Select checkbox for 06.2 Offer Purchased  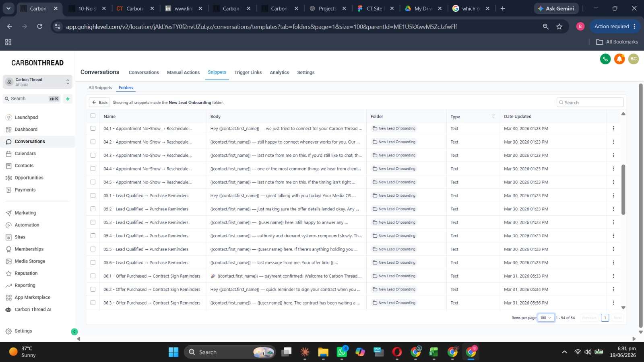[93, 289]
